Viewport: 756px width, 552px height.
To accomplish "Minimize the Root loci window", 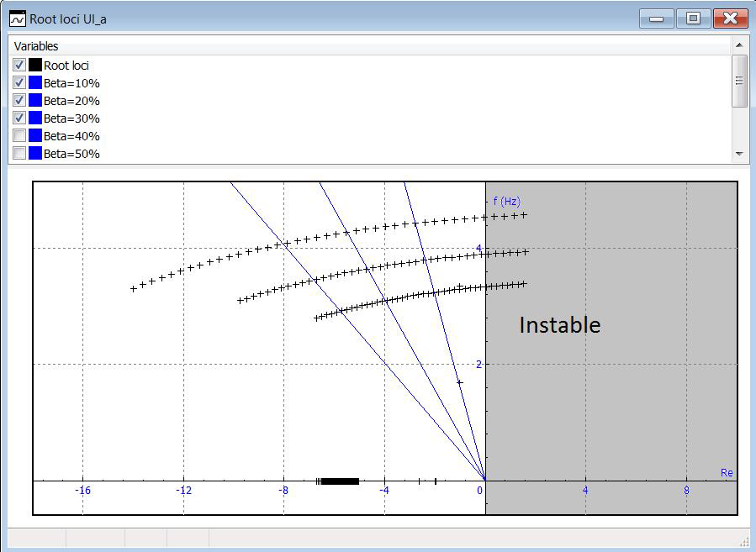I will 656,18.
